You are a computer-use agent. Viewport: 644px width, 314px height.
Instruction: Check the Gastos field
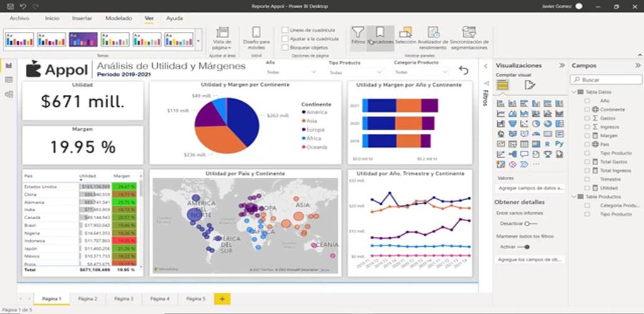(x=587, y=118)
